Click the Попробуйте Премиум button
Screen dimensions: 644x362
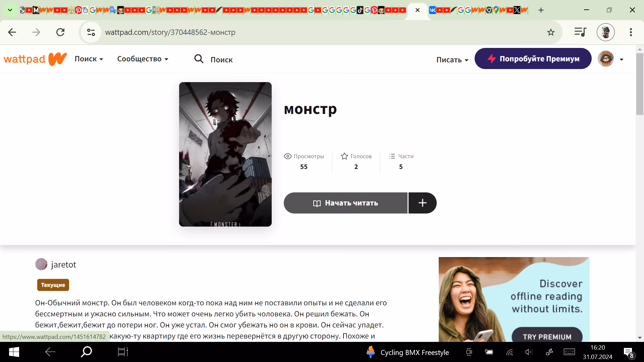[533, 59]
